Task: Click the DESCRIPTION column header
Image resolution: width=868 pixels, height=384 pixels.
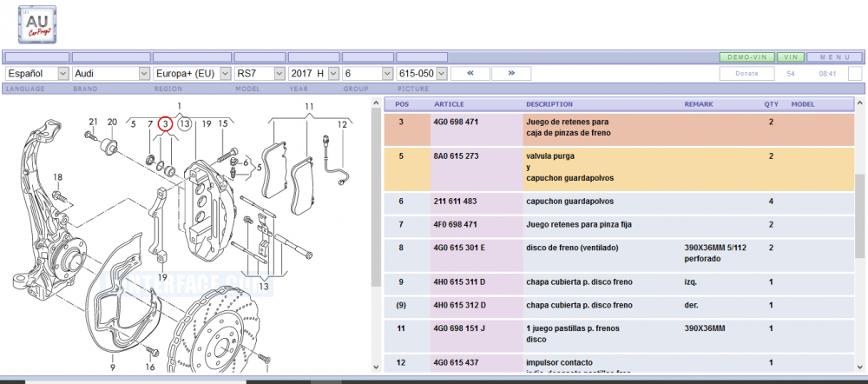Action: point(549,104)
